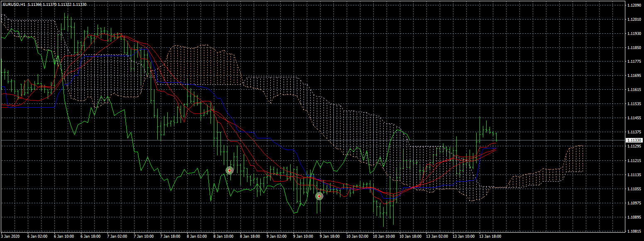The height and width of the screenshot is (241, 644).
Task: Click the 13 Jan 18:00 time label
Action: [x=490, y=236]
